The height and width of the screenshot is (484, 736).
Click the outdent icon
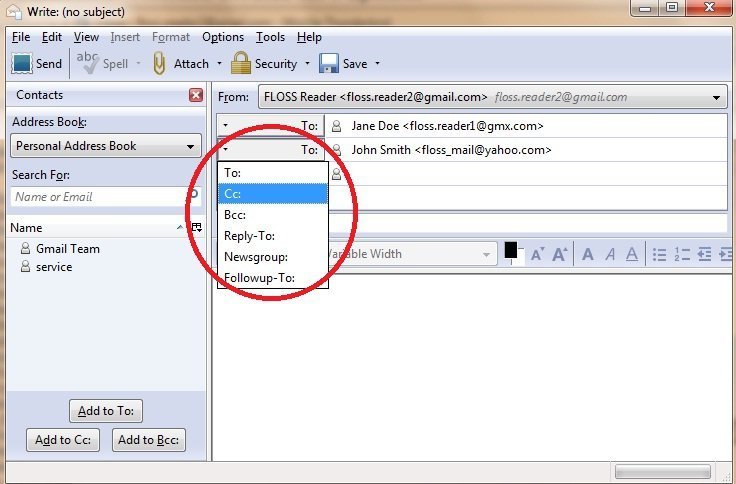(705, 254)
